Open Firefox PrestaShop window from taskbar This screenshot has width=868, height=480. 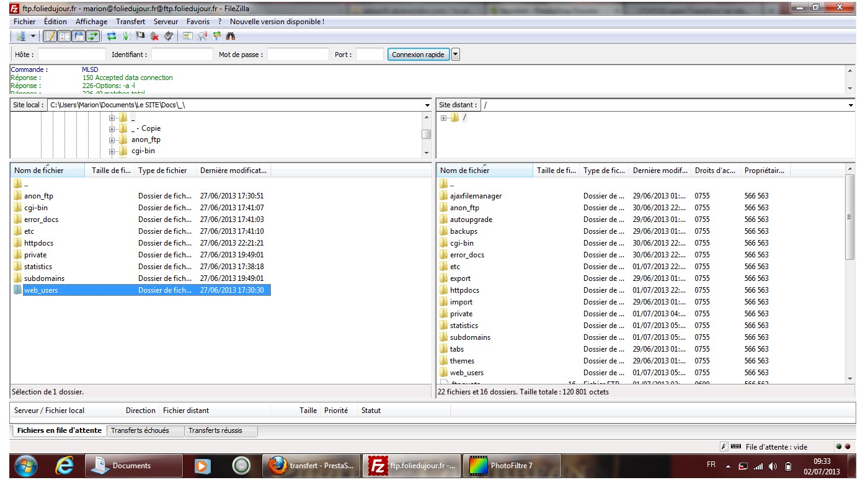coord(312,466)
